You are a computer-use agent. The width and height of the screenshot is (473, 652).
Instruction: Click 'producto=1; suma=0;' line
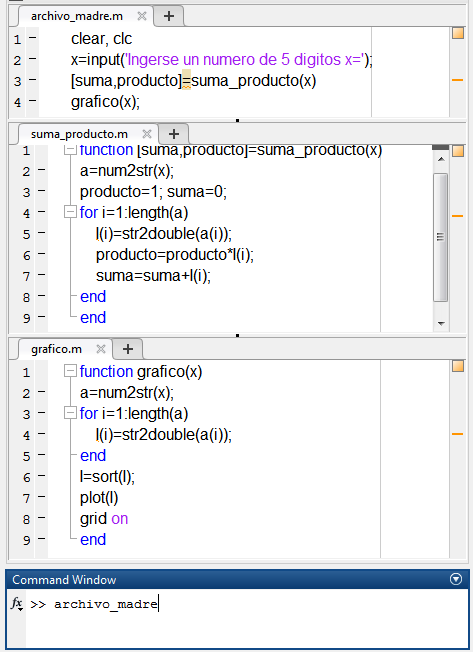click(x=153, y=192)
